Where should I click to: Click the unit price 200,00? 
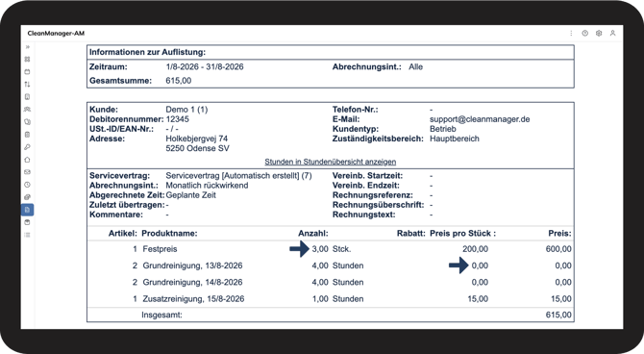coord(475,249)
